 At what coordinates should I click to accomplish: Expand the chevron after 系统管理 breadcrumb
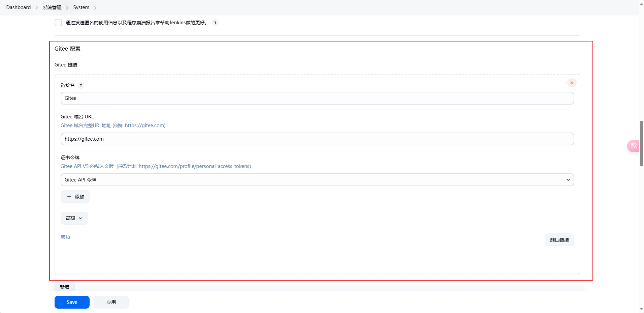coord(67,8)
